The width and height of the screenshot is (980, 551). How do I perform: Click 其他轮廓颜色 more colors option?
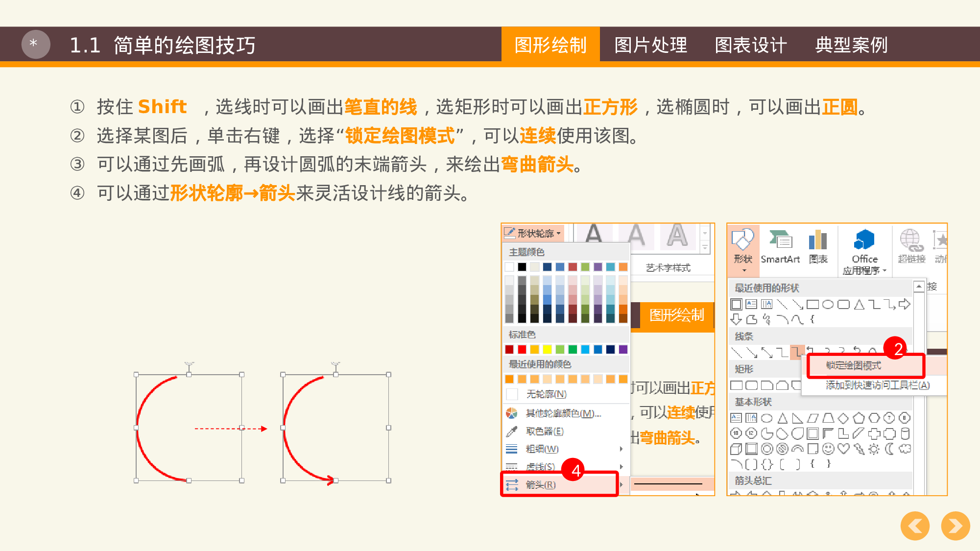click(x=563, y=413)
